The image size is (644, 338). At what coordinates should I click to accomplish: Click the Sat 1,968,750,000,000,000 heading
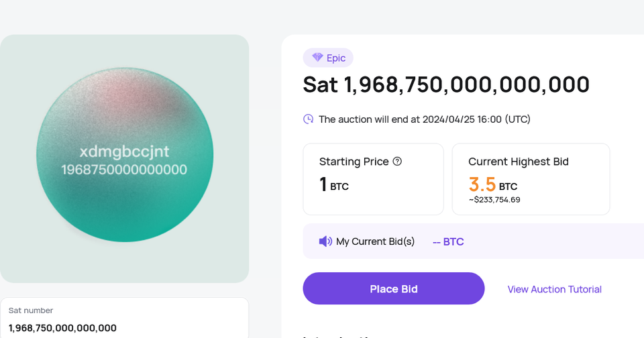coord(446,85)
